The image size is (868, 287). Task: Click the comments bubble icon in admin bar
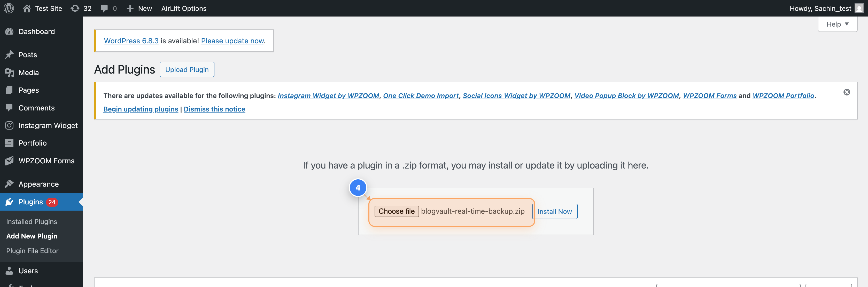coord(104,8)
